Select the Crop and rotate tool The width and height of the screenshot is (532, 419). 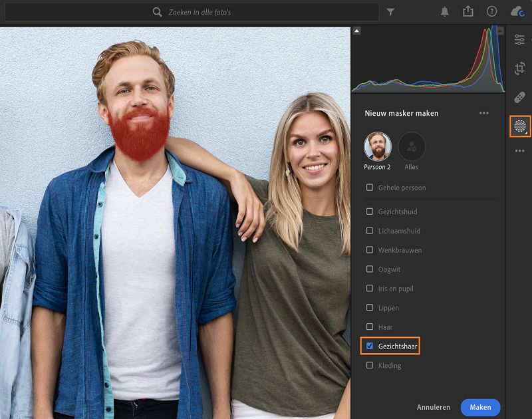[519, 69]
